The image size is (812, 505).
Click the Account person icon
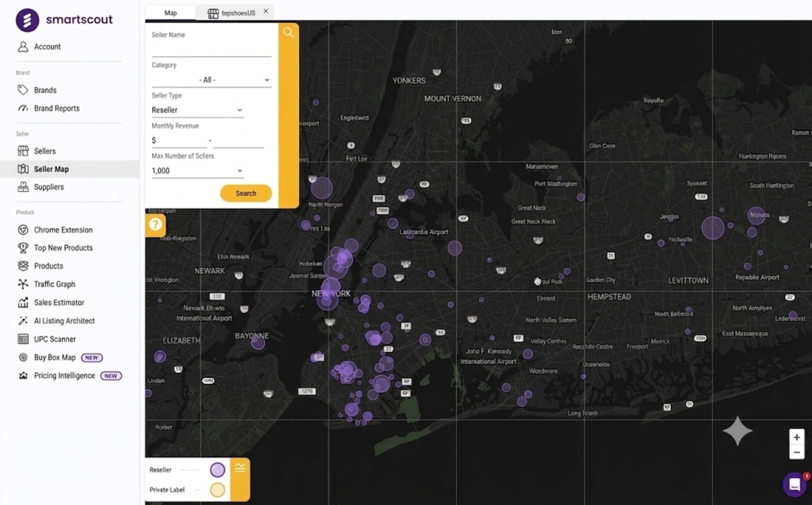coord(23,47)
